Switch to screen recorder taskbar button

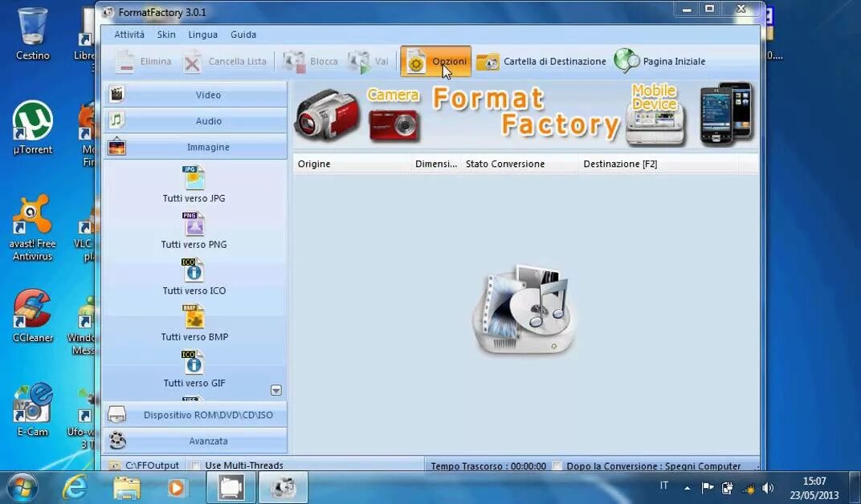[x=231, y=487]
